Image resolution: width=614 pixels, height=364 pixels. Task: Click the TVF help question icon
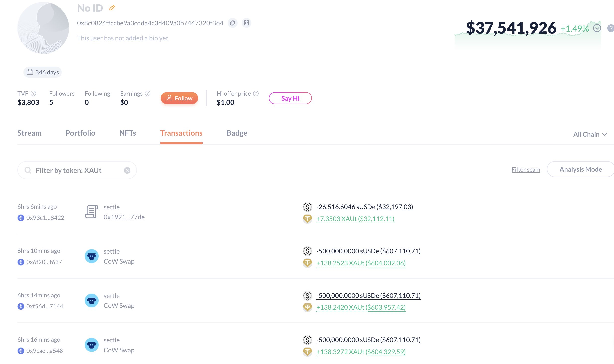[x=33, y=93]
